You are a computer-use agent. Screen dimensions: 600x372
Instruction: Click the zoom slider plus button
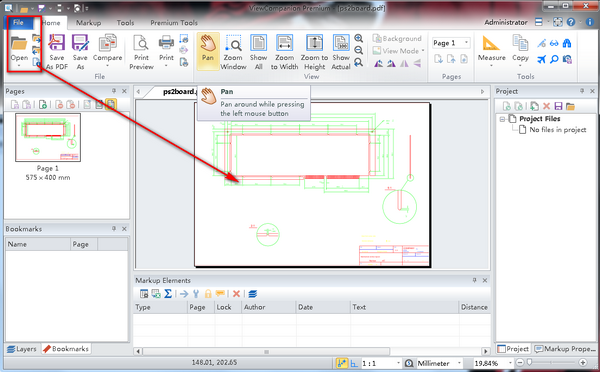[x=583, y=363]
